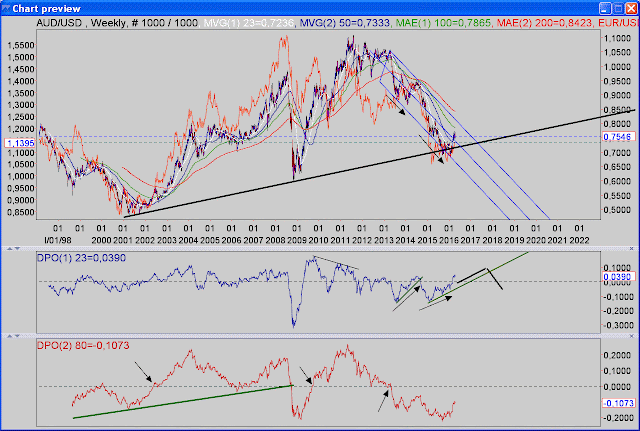
Task: Click the 2022 year label on time axis
Action: click(579, 240)
